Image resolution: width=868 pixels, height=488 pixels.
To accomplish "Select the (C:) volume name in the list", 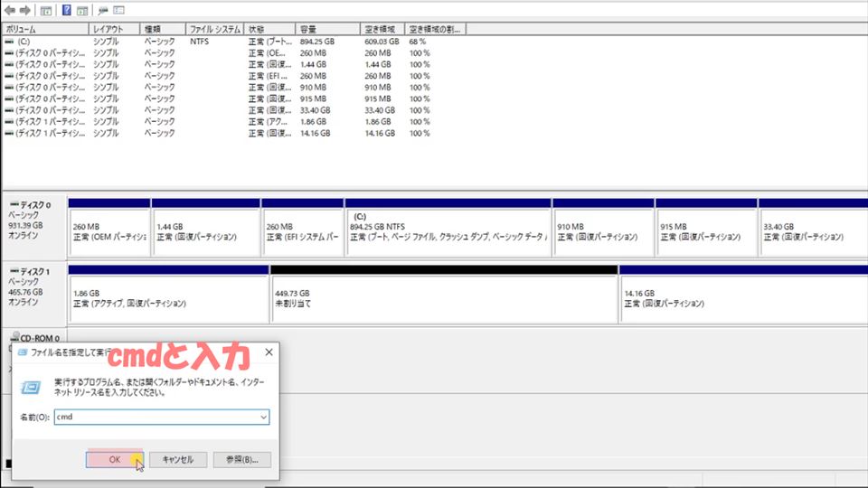I will (24, 42).
